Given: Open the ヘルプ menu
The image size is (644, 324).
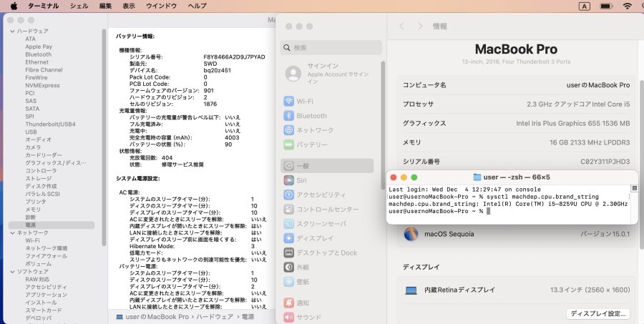Looking at the screenshot, I should coord(197,6).
